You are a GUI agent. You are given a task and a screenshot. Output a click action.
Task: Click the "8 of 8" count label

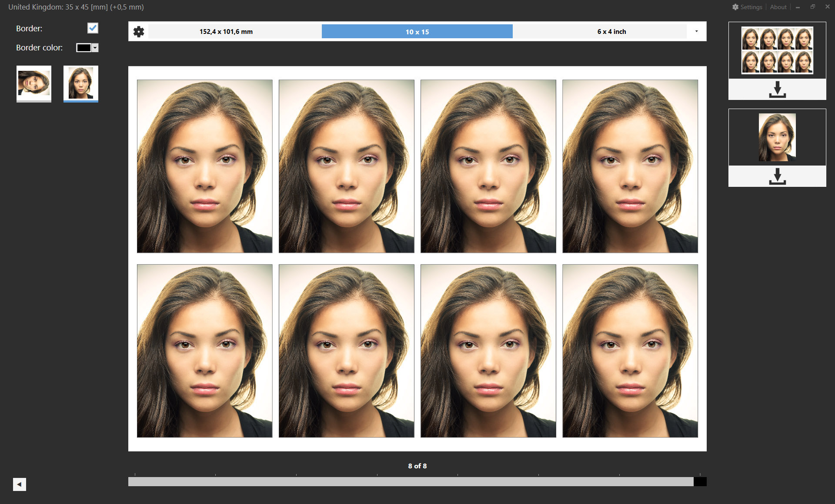tap(417, 466)
